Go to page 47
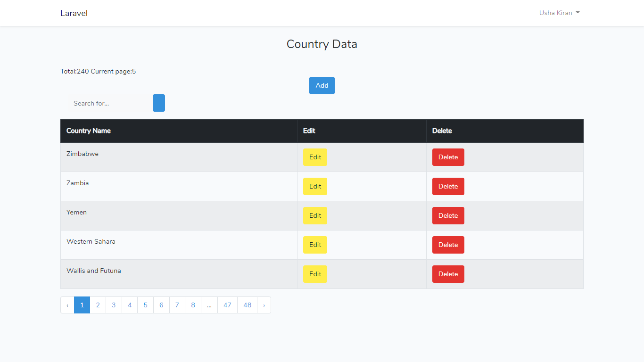The height and width of the screenshot is (362, 644). click(x=227, y=305)
